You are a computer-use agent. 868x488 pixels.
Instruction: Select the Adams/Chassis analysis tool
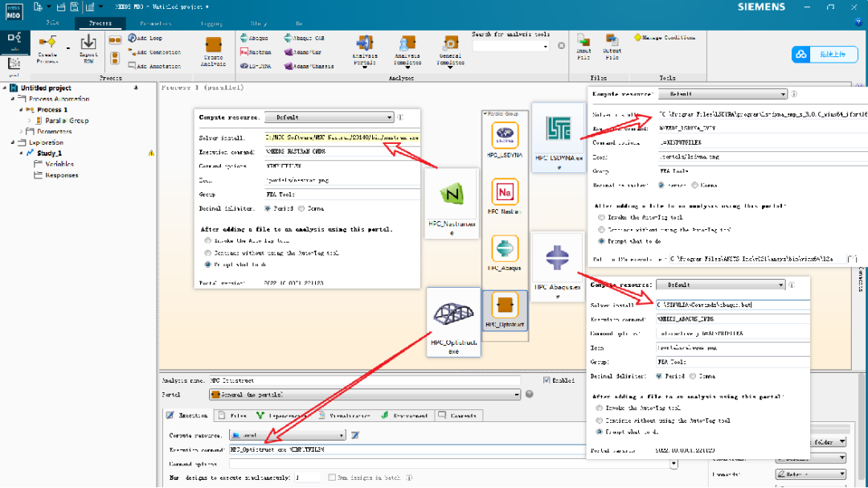309,66
